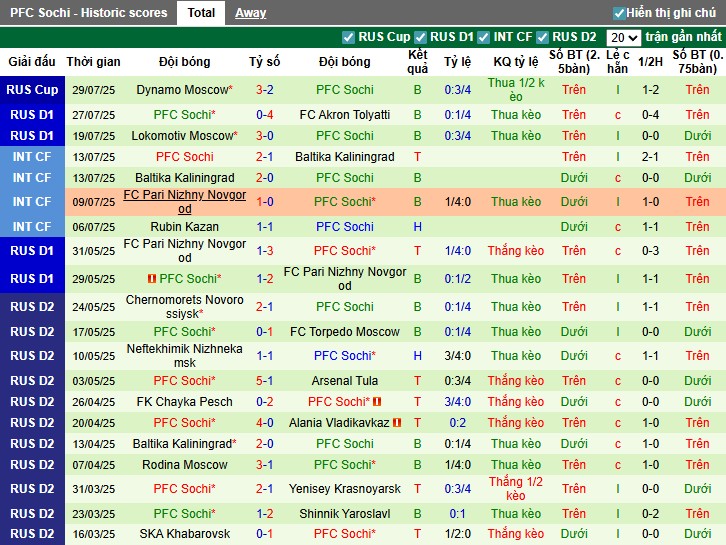Switch to the Total tab

click(x=201, y=13)
